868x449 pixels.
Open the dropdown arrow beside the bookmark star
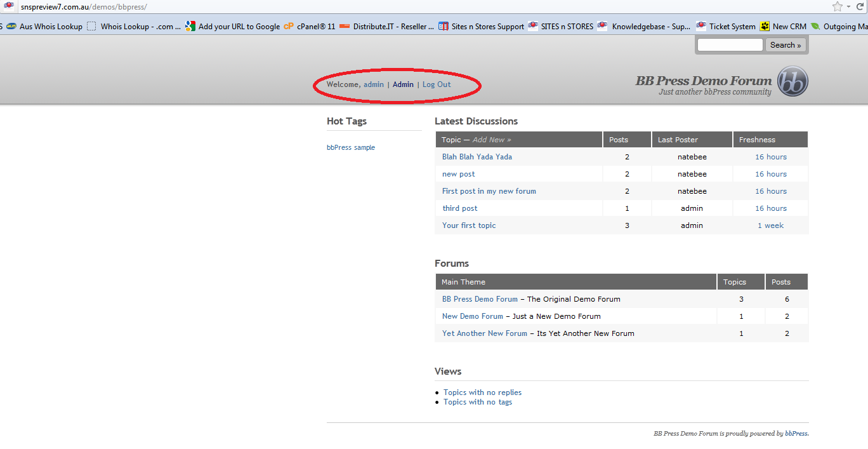pos(848,6)
